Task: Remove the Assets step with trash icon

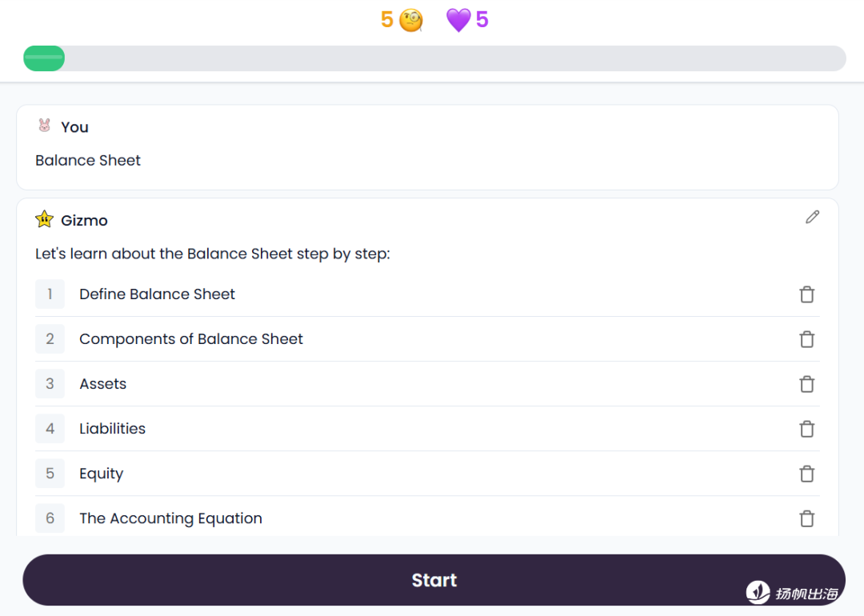Action: pos(806,384)
